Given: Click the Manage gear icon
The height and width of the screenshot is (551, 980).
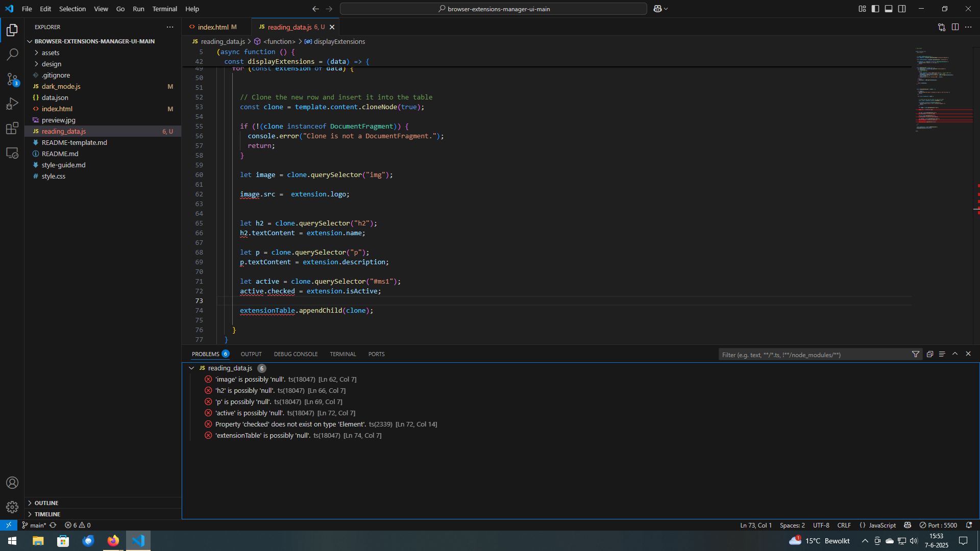Looking at the screenshot, I should (12, 507).
